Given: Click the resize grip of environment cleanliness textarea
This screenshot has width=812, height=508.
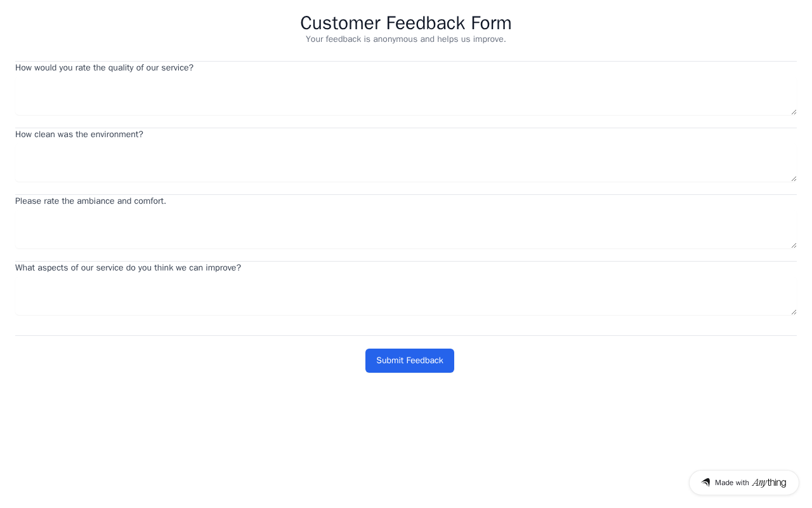Looking at the screenshot, I should point(794,178).
